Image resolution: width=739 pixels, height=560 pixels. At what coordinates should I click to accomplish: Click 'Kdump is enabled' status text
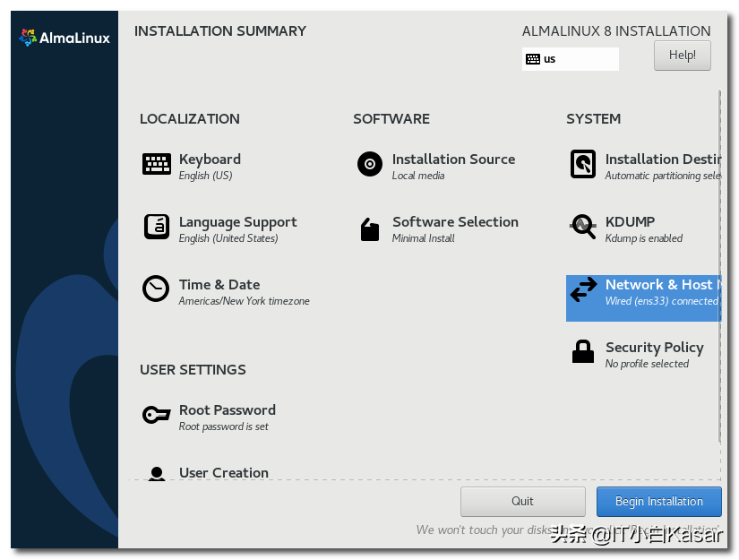(x=644, y=238)
